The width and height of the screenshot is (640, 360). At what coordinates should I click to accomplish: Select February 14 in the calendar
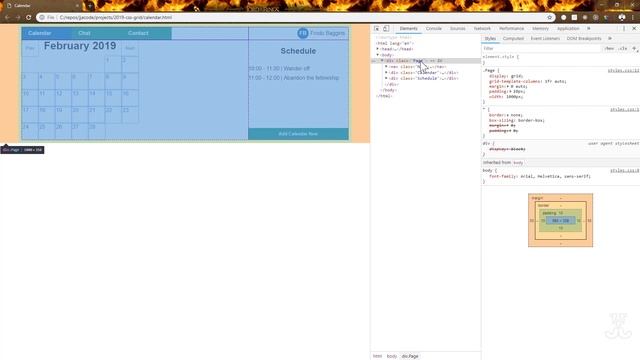point(96,98)
